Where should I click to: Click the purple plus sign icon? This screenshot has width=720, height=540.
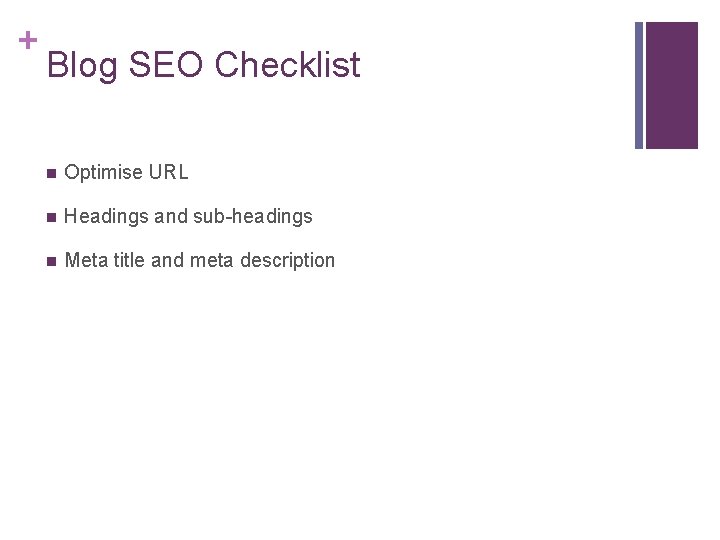click(x=28, y=41)
